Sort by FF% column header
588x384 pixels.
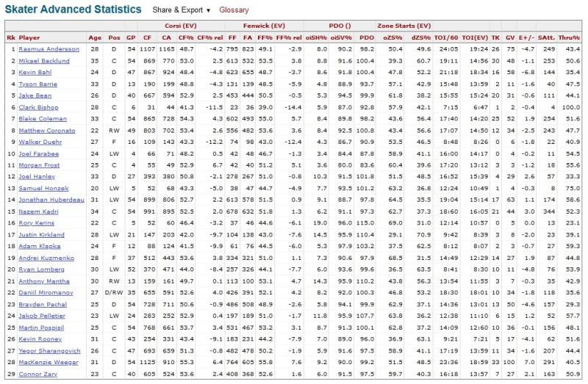[265, 37]
